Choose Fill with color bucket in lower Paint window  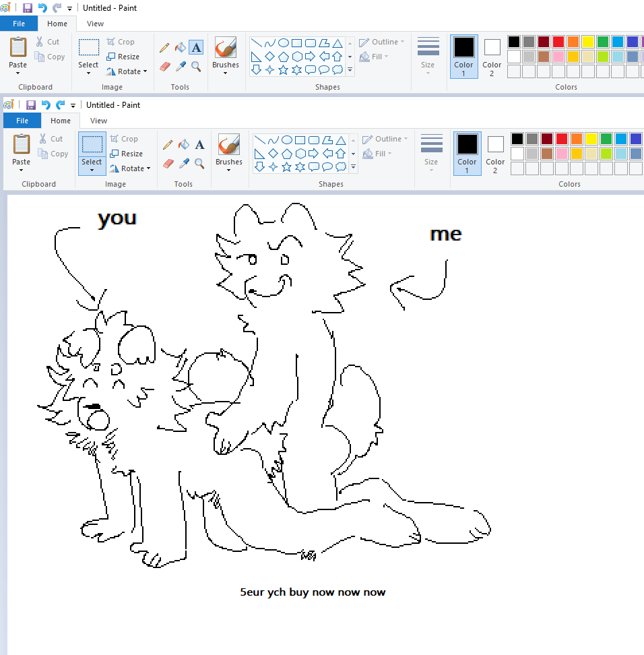tap(184, 145)
